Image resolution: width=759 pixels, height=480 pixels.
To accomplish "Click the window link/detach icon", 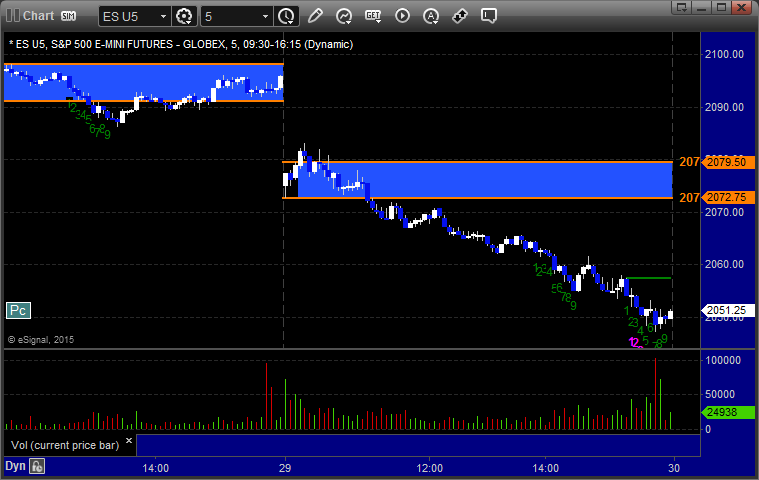I will pyautogui.click(x=682, y=7).
